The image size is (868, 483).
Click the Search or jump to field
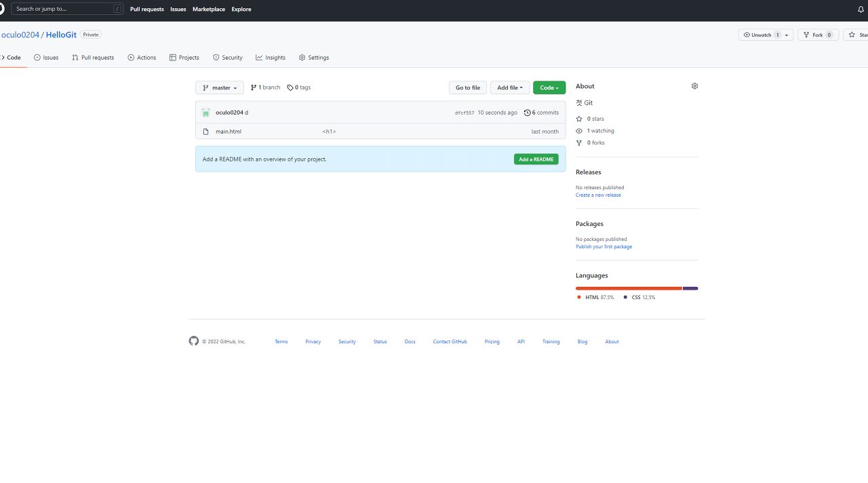click(x=67, y=9)
